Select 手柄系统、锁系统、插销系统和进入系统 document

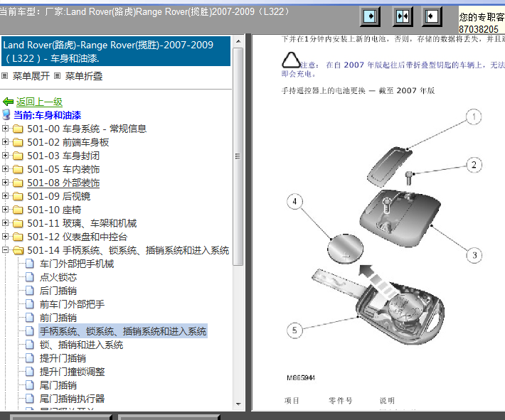click(x=123, y=331)
